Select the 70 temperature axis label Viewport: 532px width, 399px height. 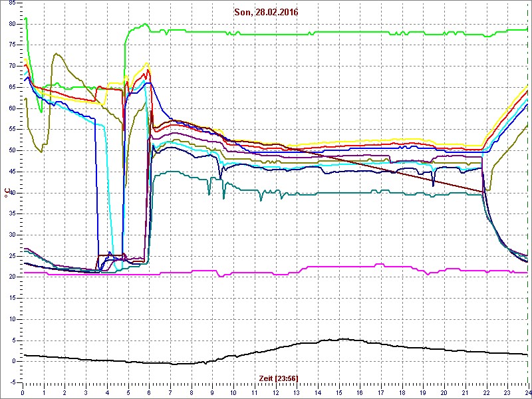click(12, 66)
